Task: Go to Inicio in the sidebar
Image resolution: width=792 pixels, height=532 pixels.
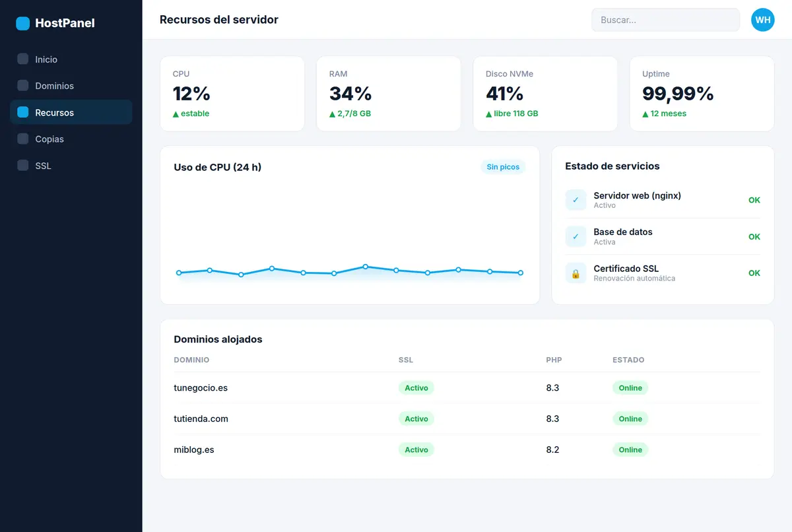Action: 71,59
